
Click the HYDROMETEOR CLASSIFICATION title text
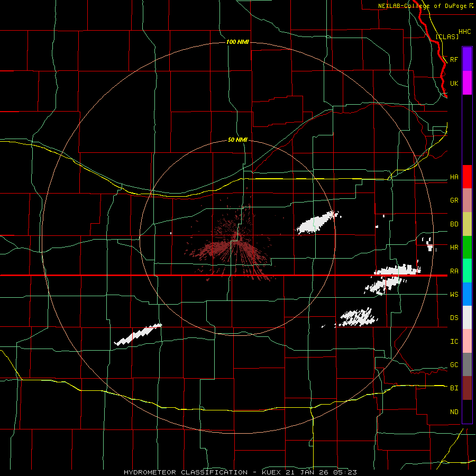[x=186, y=472]
